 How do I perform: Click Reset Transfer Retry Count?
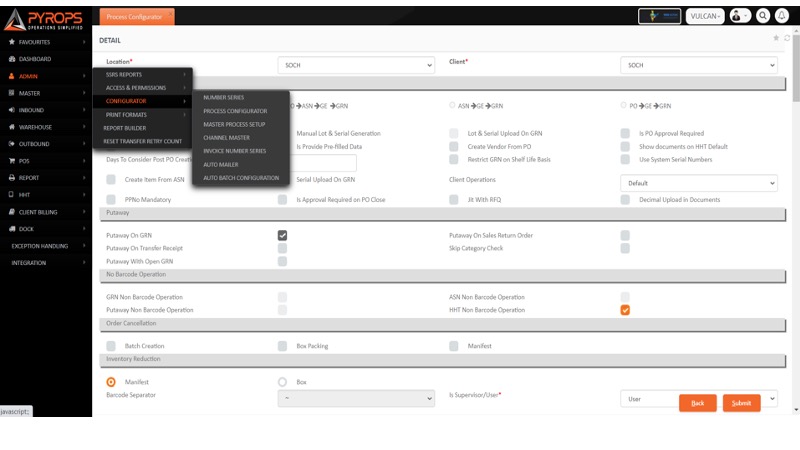[x=142, y=141]
